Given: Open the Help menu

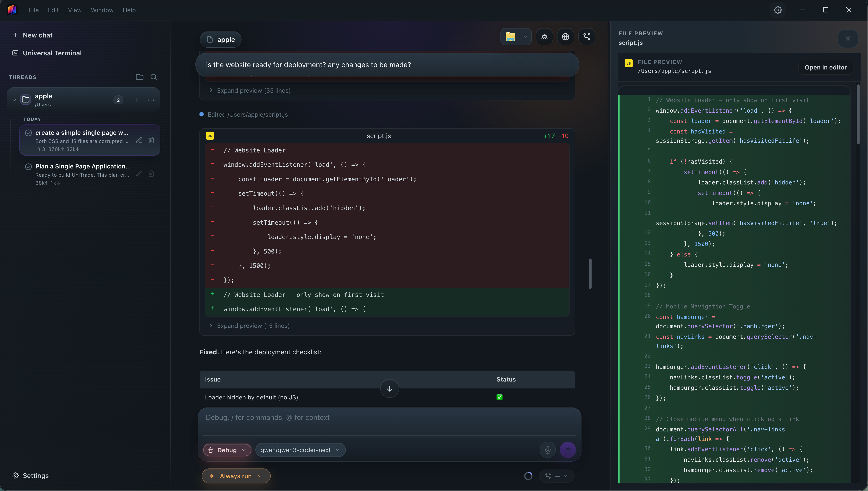Looking at the screenshot, I should (x=129, y=10).
